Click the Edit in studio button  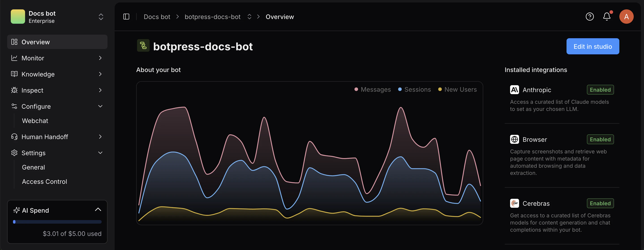[x=592, y=46]
